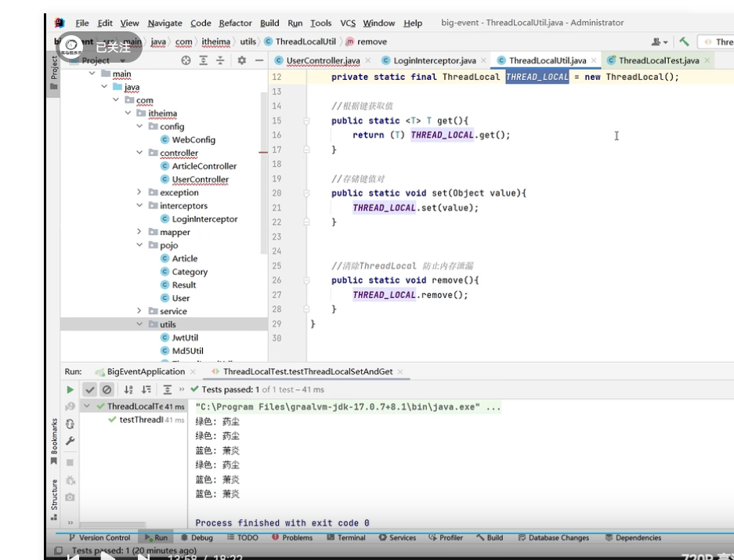Click the build hammer icon in top toolbar
This screenshot has height=560, width=734.
684,42
